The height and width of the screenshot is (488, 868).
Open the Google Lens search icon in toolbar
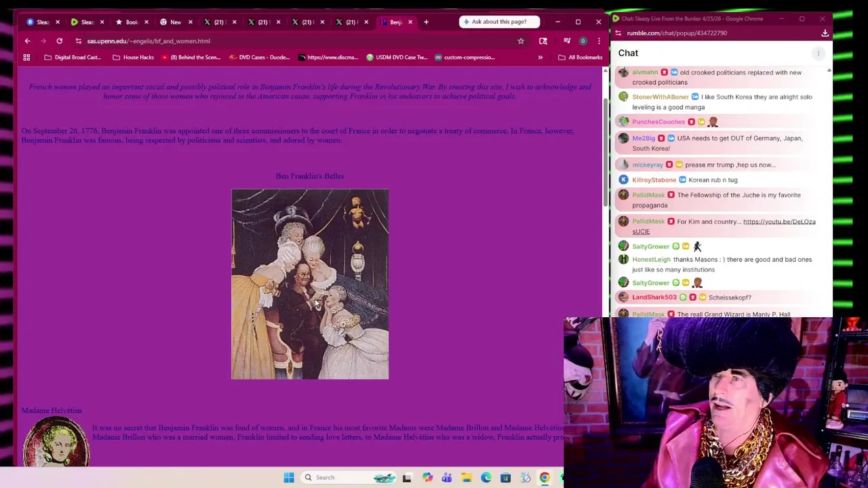click(543, 41)
